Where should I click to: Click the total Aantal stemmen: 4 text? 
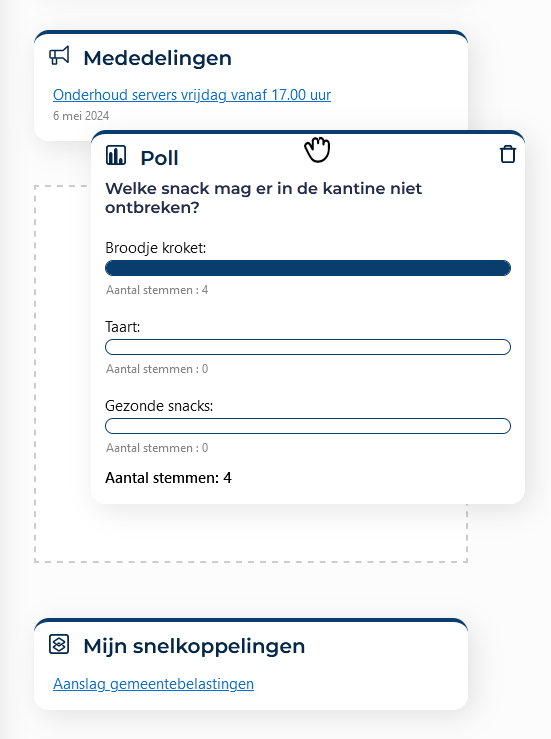click(x=168, y=478)
